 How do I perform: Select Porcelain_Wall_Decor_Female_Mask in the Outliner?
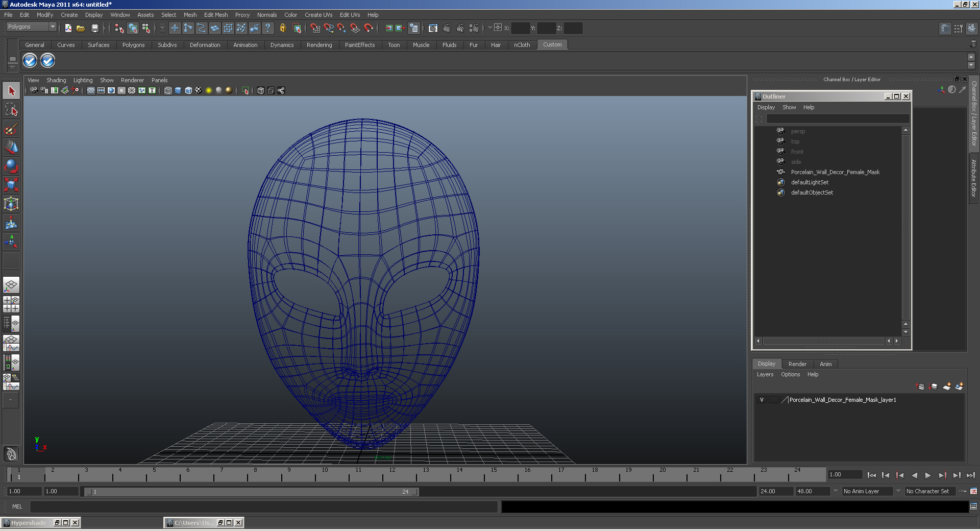tap(835, 172)
